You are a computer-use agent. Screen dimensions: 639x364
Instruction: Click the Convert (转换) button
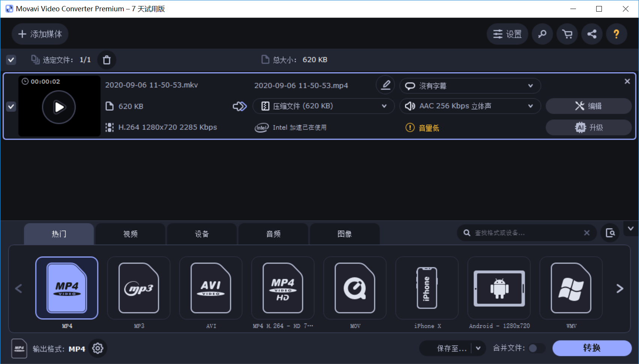coord(592,348)
